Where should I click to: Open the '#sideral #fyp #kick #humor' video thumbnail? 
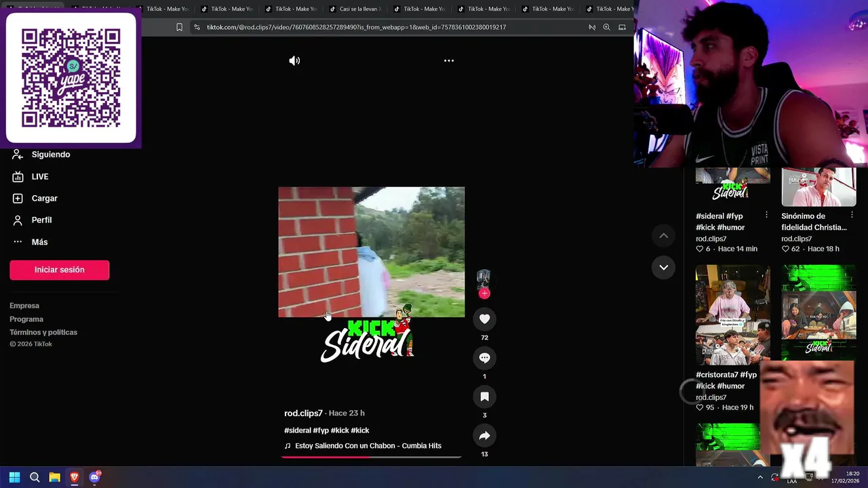point(732,185)
